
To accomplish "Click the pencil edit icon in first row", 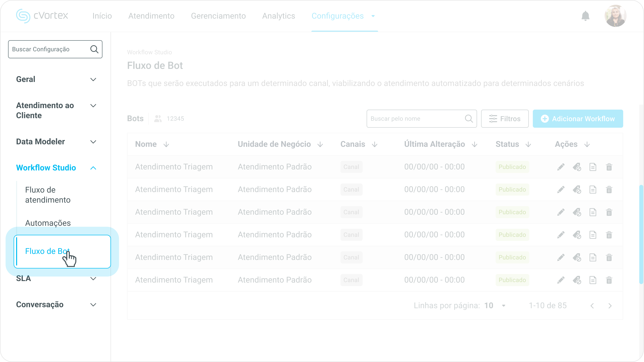I will pos(561,167).
